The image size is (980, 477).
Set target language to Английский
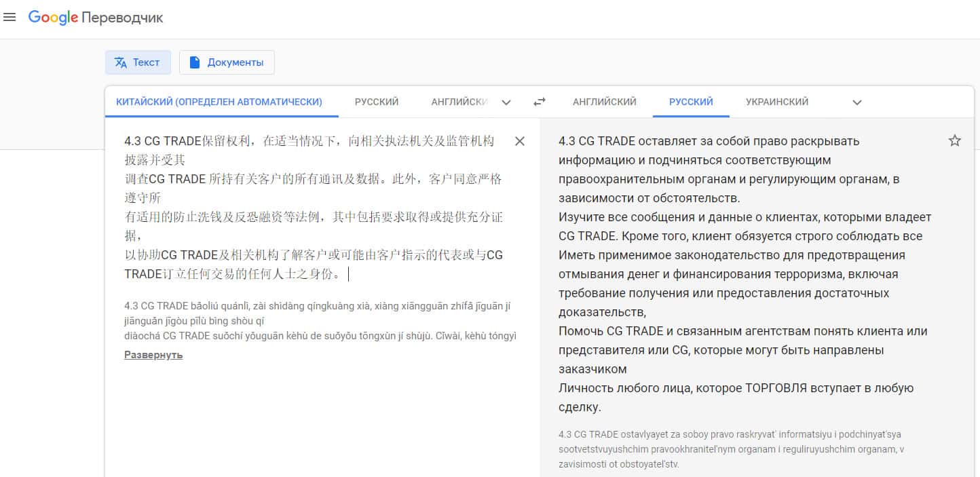(604, 102)
